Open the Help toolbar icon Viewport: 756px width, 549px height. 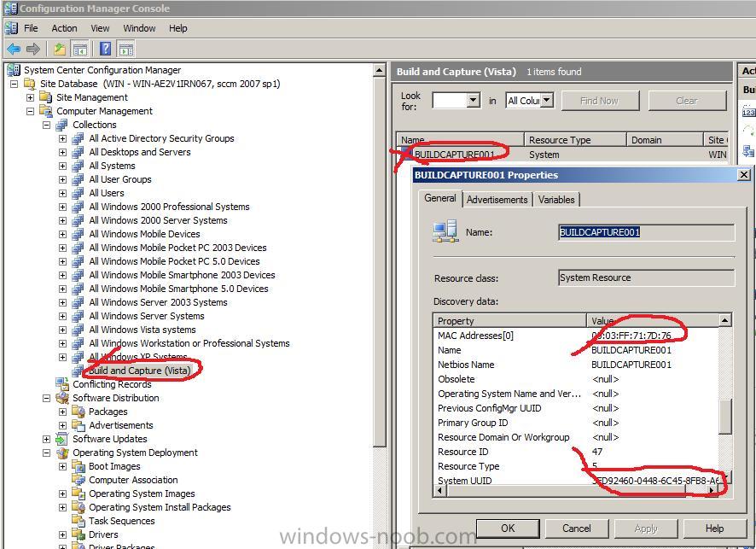click(x=105, y=49)
